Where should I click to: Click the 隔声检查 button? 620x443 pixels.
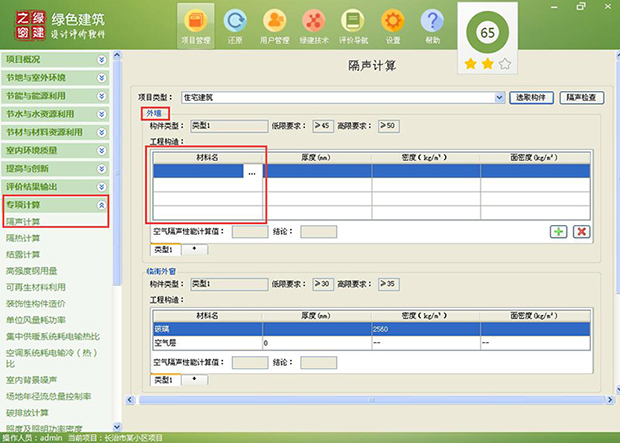click(x=582, y=97)
